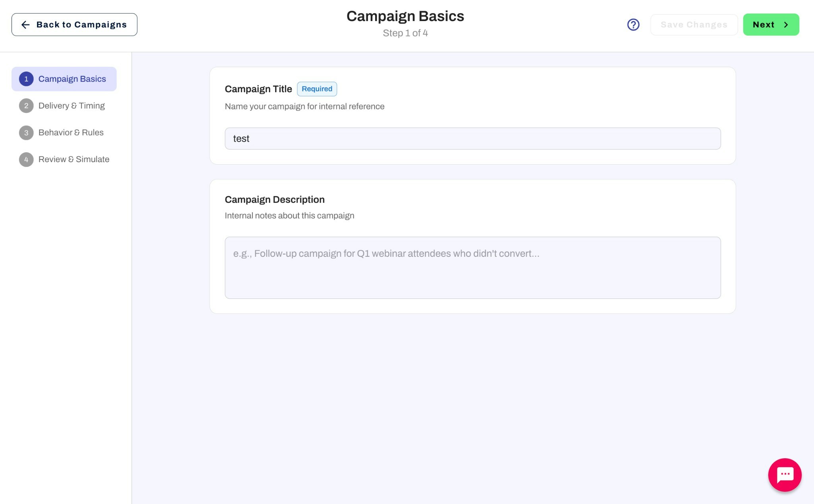Select the Review & Simulate step
814x504 pixels.
[74, 159]
